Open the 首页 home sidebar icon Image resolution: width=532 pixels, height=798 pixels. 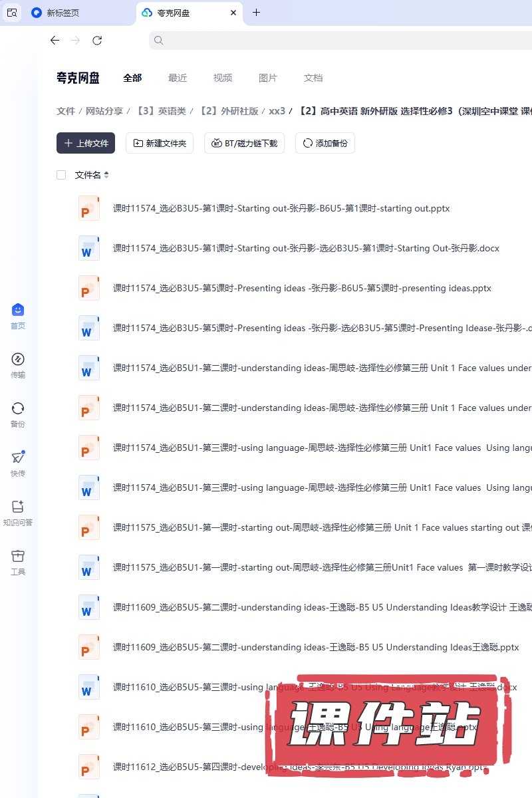tap(18, 311)
